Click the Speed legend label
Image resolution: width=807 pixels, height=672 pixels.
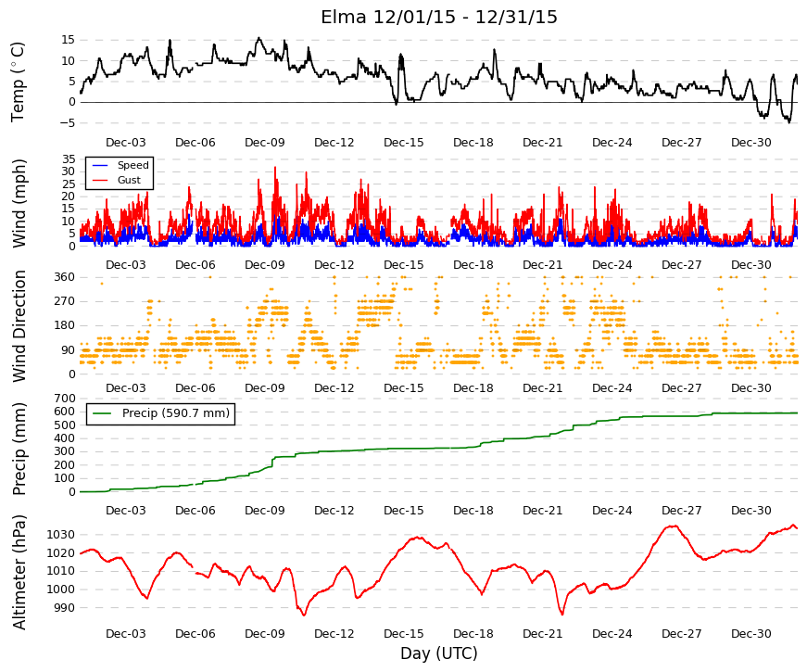click(132, 165)
